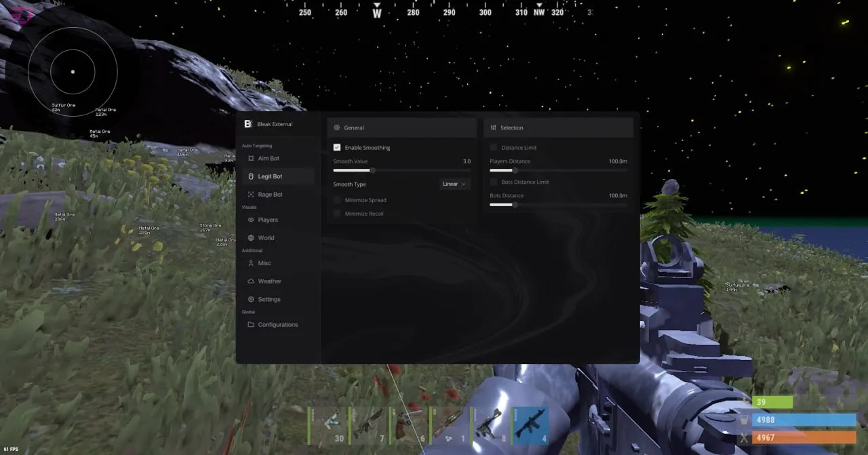Click the 61 FPS counter
The width and height of the screenshot is (868, 455).
11,449
